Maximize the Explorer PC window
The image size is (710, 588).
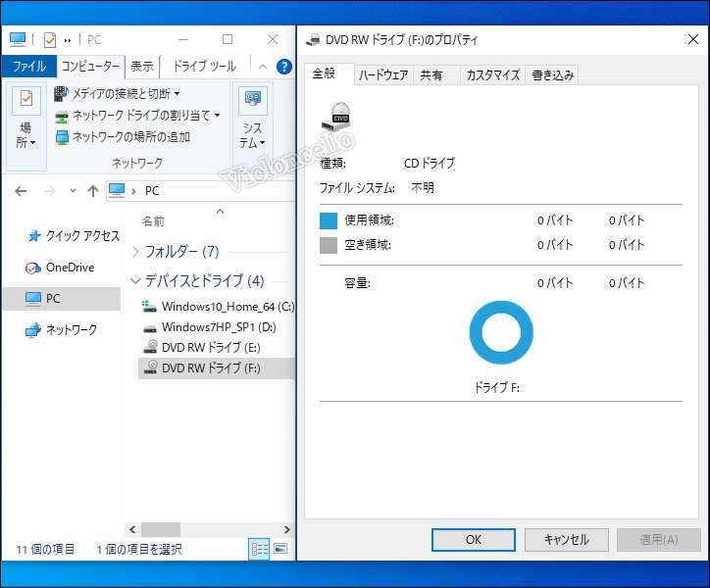tap(228, 40)
